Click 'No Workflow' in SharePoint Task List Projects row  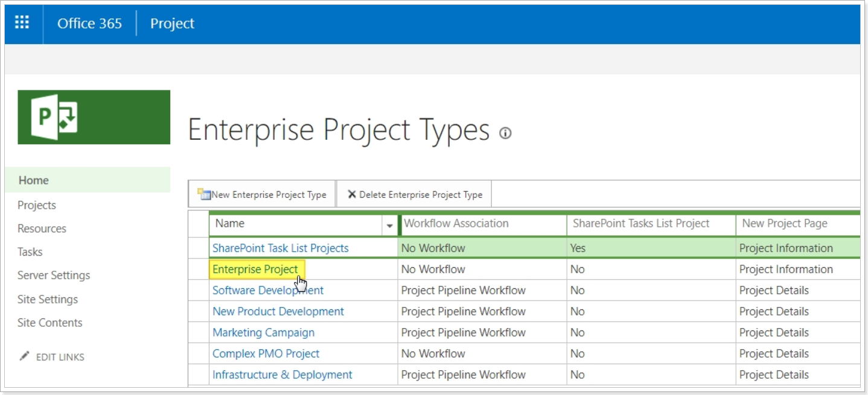433,248
